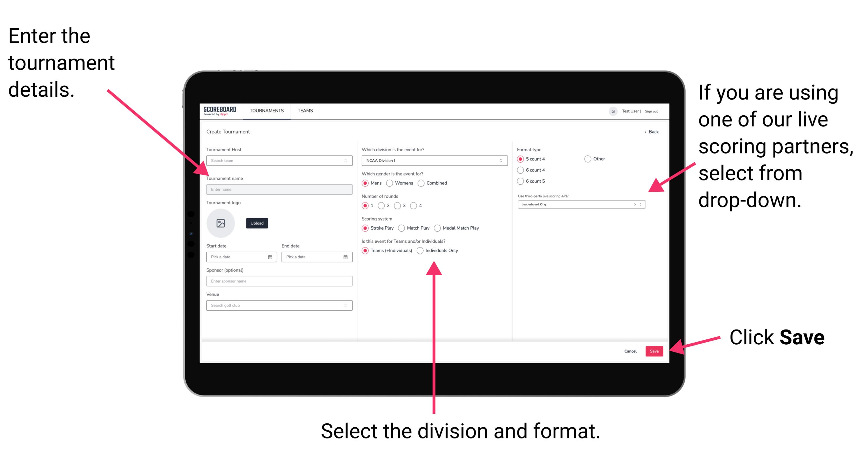Click the Tournament name input field
Image resolution: width=868 pixels, height=467 pixels.
tap(278, 189)
